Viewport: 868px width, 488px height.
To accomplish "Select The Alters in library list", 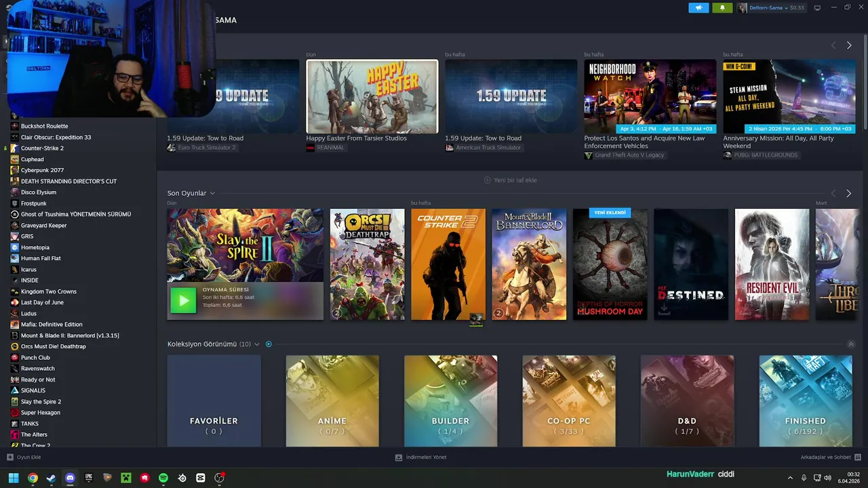I will tap(34, 434).
